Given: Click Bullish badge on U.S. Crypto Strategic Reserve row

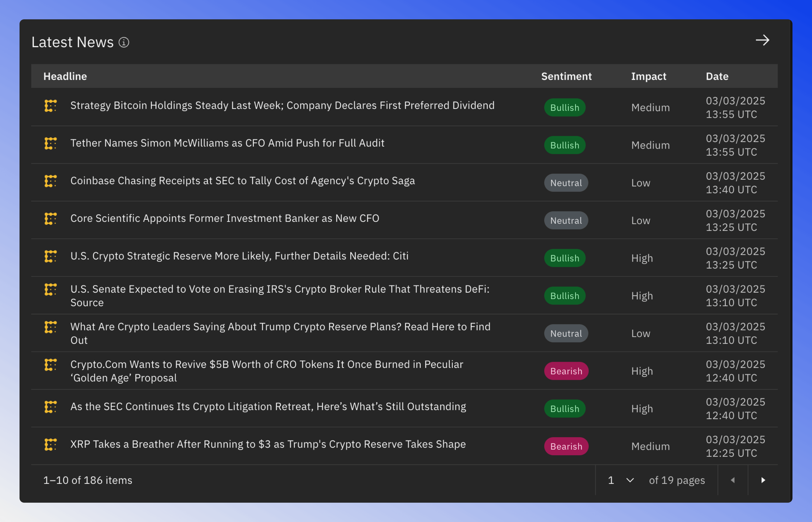Looking at the screenshot, I should (565, 258).
